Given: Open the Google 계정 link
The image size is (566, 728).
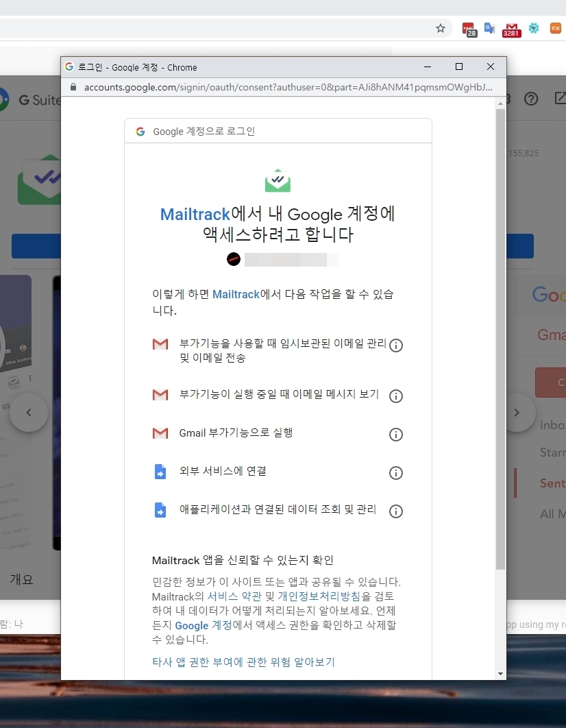Looking at the screenshot, I should [204, 625].
